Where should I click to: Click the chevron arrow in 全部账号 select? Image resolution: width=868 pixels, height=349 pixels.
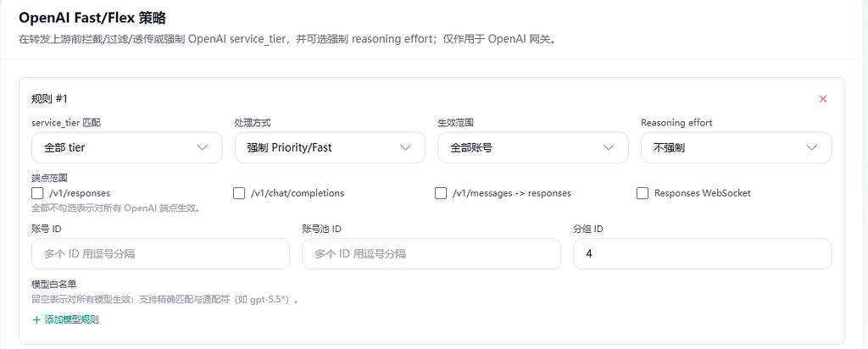click(609, 147)
